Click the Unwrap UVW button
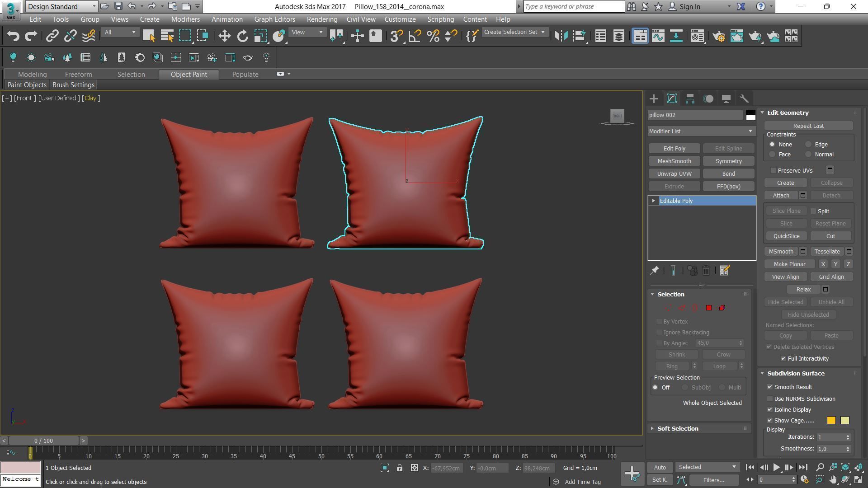868x488 pixels. coord(674,174)
